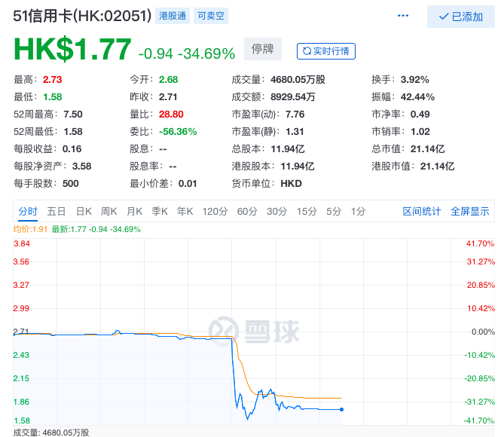Click the 52周最高 value 7.50
The image size is (504, 437).
[x=73, y=115]
